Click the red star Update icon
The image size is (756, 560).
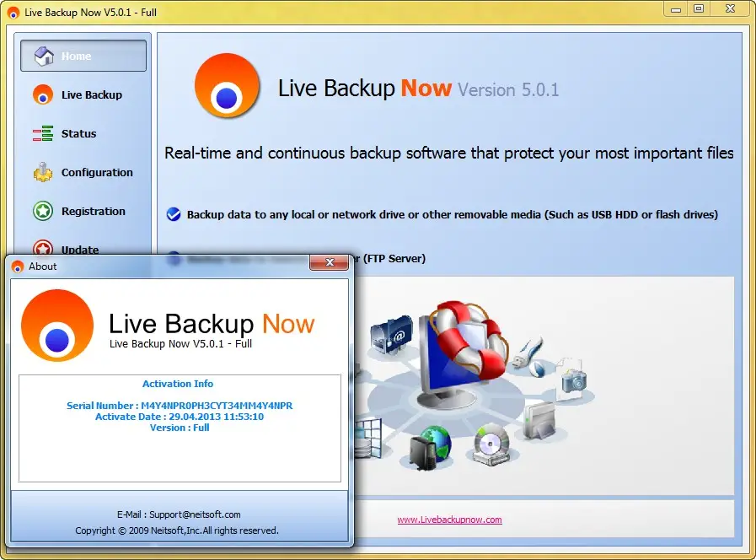point(43,247)
